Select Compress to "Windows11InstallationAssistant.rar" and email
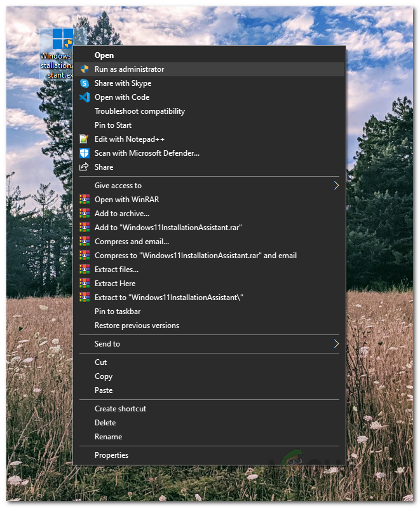This screenshot has width=420, height=508. click(x=209, y=256)
